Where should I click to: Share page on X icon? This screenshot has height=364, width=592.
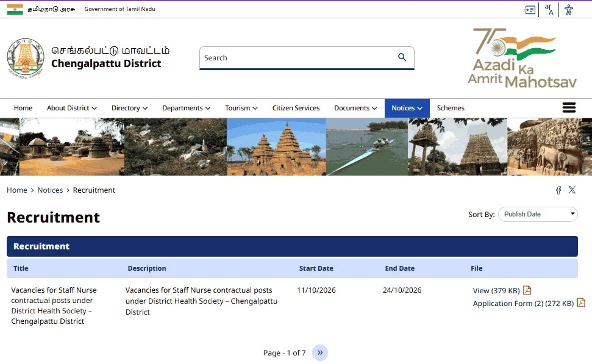tap(572, 190)
